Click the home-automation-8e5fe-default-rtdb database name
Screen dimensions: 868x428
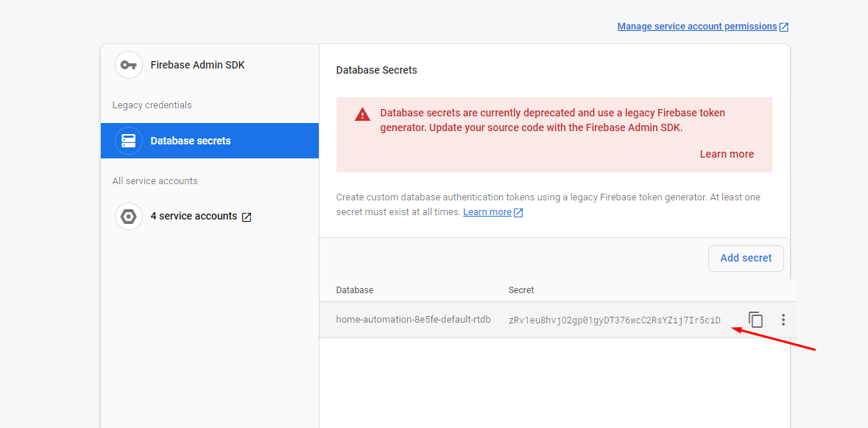click(413, 320)
